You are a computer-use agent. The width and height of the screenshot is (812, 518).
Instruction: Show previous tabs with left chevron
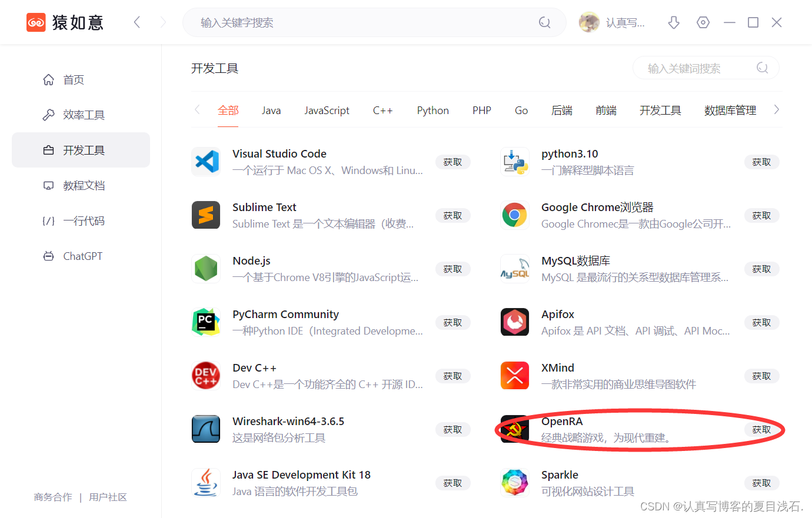click(197, 109)
